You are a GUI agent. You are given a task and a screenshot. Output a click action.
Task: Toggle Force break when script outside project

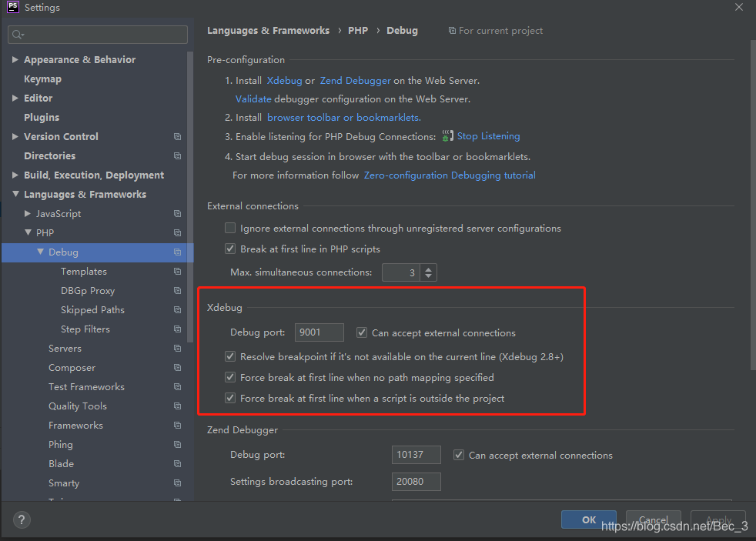230,398
